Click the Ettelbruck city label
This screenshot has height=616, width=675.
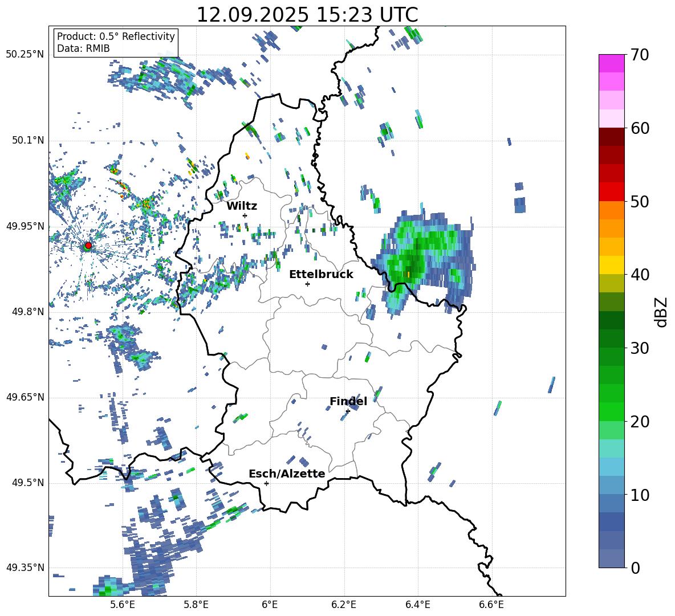click(321, 275)
